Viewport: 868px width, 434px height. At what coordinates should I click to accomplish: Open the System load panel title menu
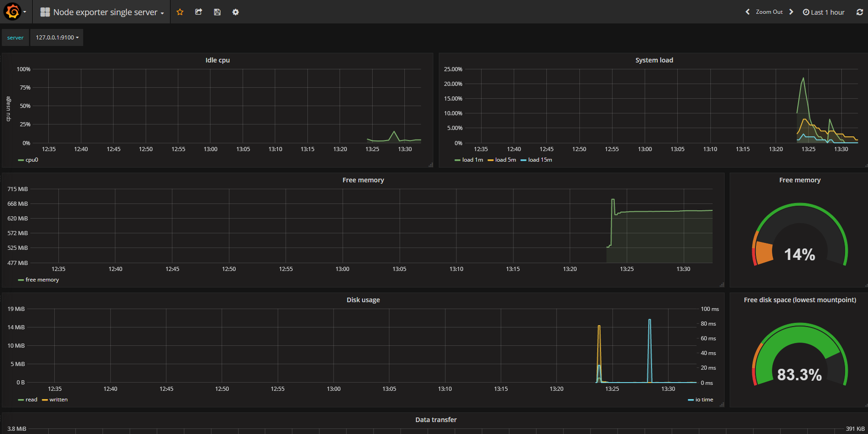click(x=654, y=60)
